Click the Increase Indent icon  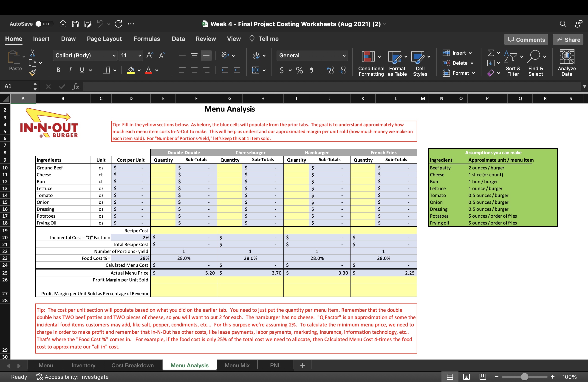237,70
